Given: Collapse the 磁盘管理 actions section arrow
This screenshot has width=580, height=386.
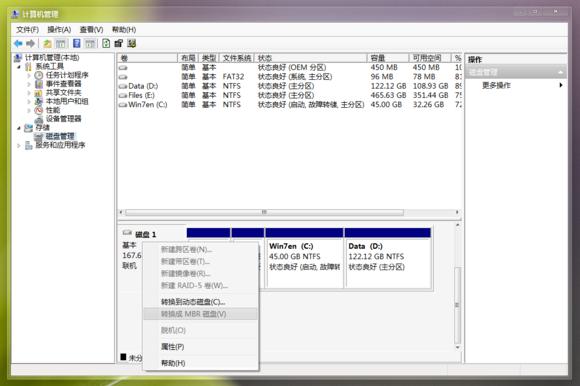Looking at the screenshot, I should 561,72.
